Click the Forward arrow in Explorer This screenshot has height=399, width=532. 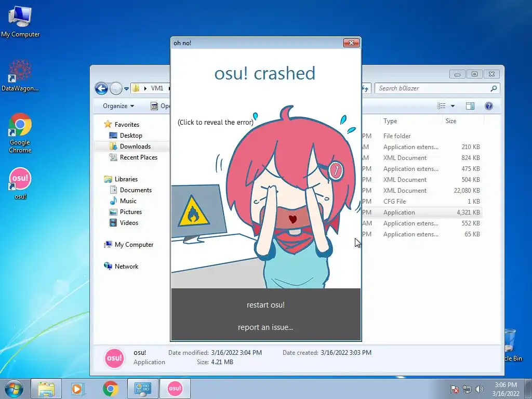(116, 88)
